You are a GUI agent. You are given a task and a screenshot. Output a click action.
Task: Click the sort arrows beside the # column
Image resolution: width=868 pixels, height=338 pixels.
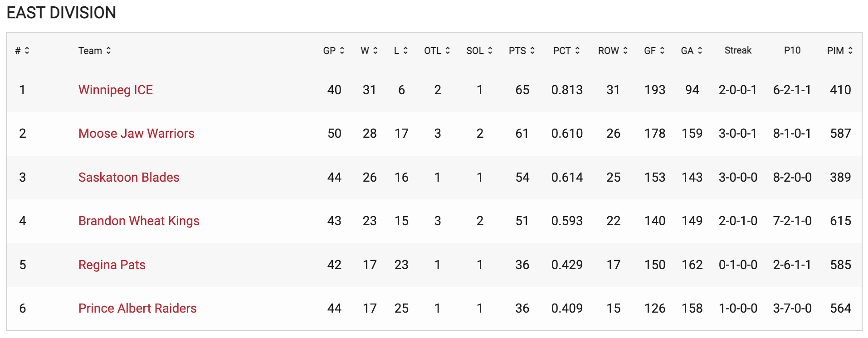point(27,51)
